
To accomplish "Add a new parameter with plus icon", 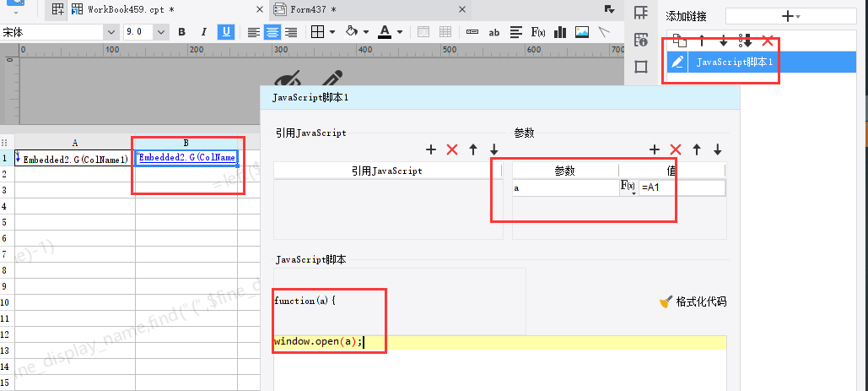I will point(655,149).
